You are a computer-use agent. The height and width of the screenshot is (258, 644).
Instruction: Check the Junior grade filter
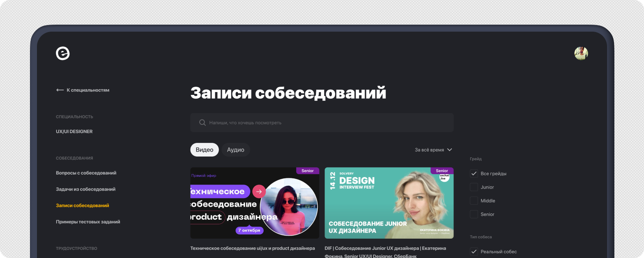474,187
